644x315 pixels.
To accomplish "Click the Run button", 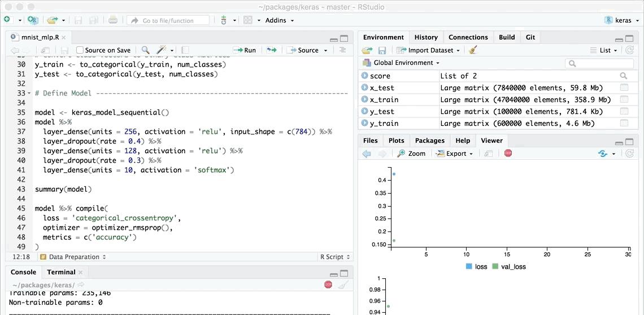I will pos(245,50).
